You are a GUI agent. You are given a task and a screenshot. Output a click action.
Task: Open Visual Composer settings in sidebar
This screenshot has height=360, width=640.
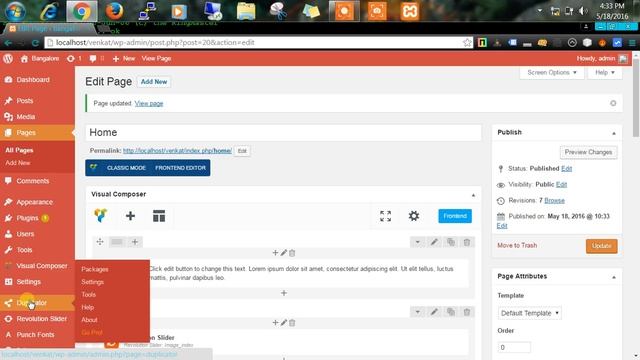(x=42, y=266)
